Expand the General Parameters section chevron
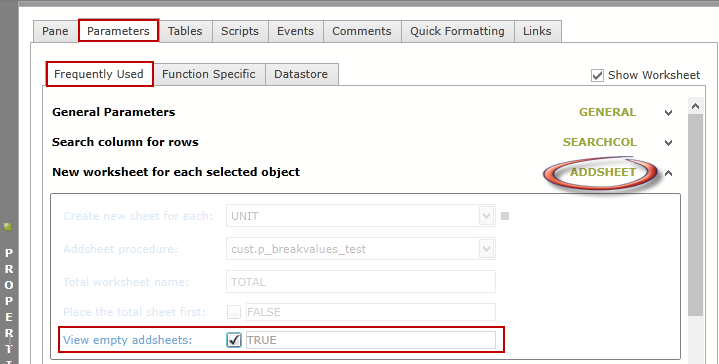 pos(669,113)
